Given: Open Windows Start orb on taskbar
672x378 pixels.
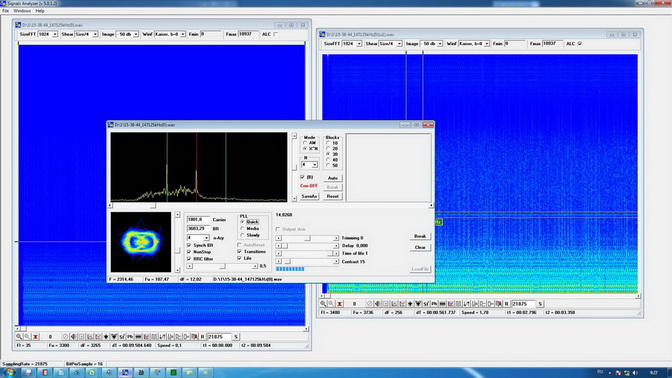Looking at the screenshot, I should [9, 372].
